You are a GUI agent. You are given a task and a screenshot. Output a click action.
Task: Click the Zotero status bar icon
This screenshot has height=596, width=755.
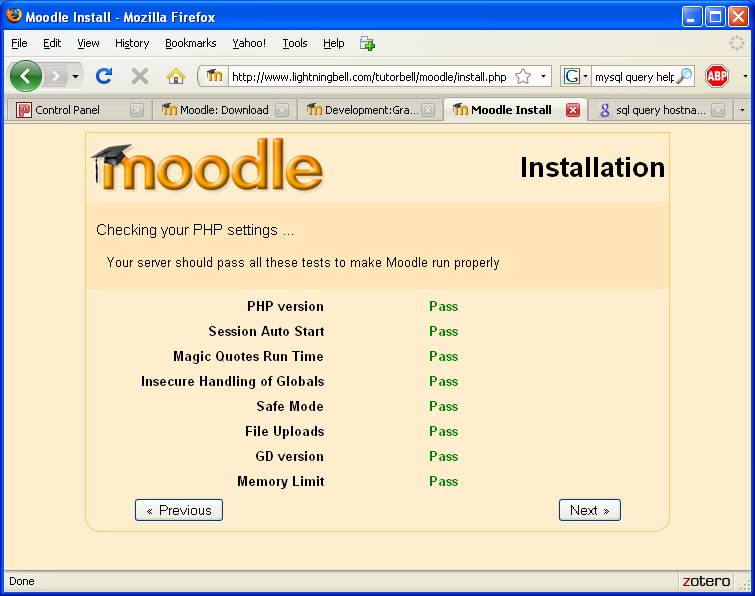tap(706, 581)
